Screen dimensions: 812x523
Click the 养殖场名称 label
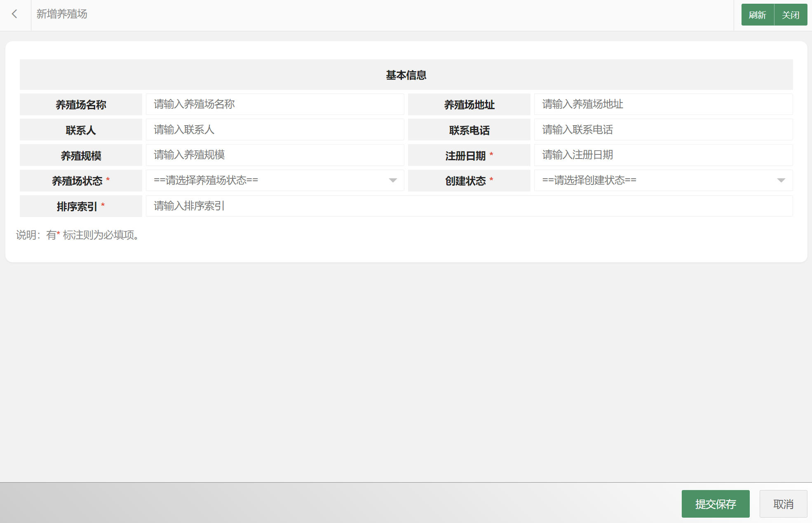pyautogui.click(x=81, y=105)
